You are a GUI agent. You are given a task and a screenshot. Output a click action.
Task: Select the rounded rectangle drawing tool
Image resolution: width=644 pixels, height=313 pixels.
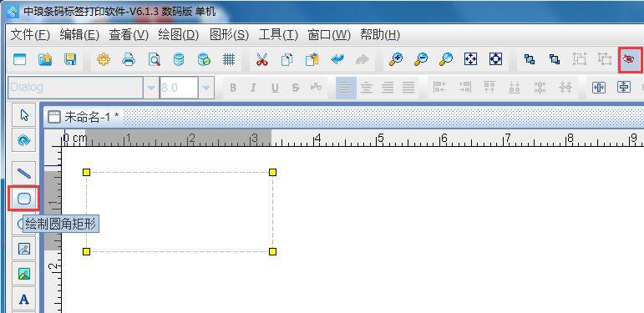[24, 199]
